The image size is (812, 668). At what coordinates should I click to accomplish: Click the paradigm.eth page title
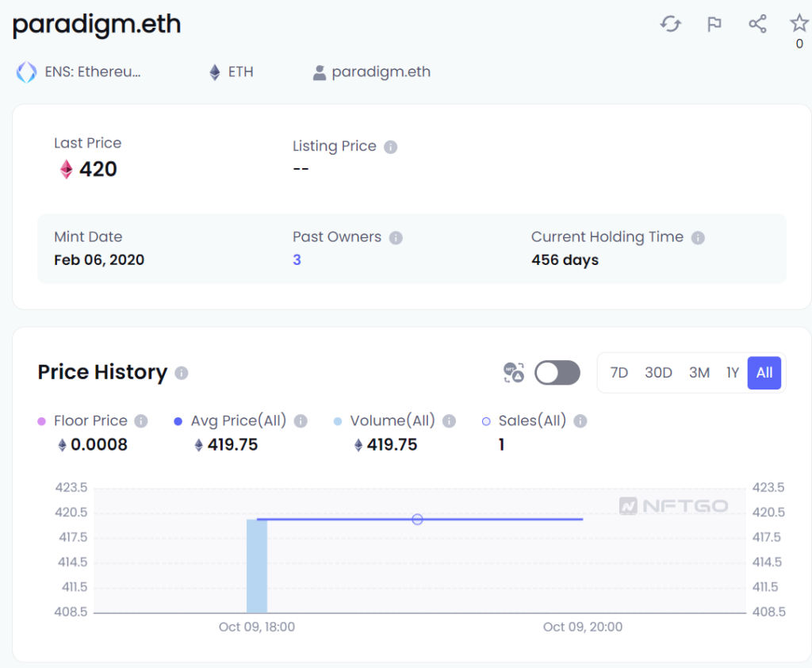[97, 25]
